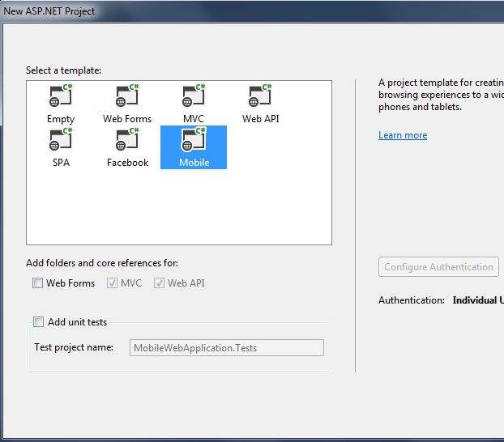Select the Web Forms template icon
This screenshot has height=442, width=504.
[127, 96]
